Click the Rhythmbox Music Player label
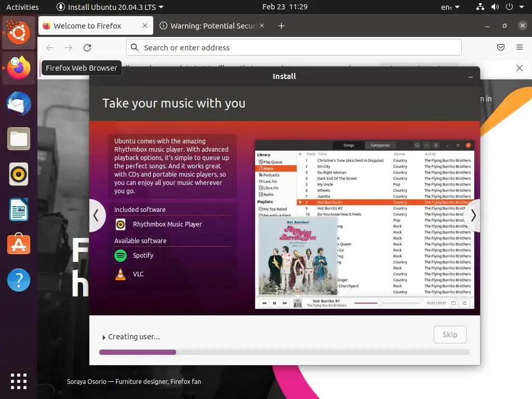 point(167,224)
